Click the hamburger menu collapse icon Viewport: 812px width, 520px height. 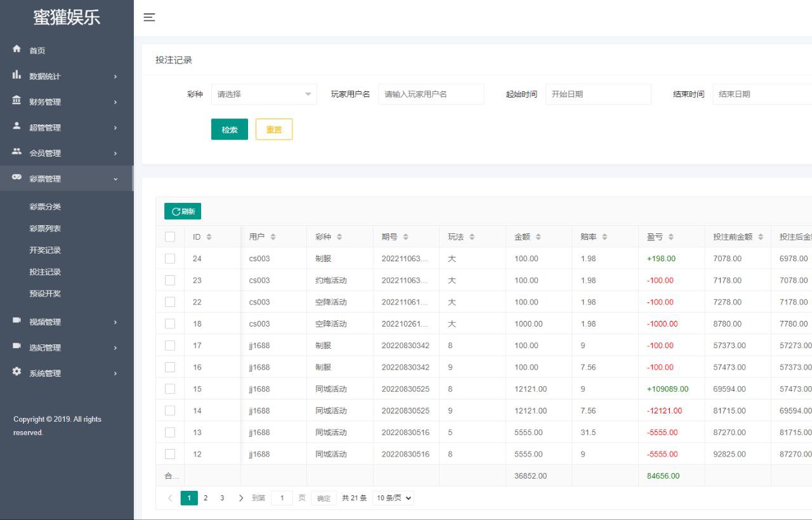coord(149,18)
